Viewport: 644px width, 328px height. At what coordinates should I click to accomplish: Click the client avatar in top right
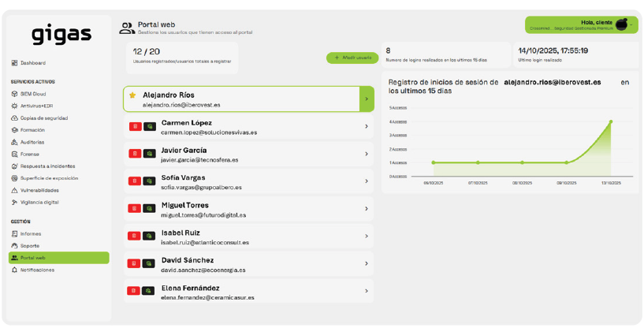click(622, 24)
